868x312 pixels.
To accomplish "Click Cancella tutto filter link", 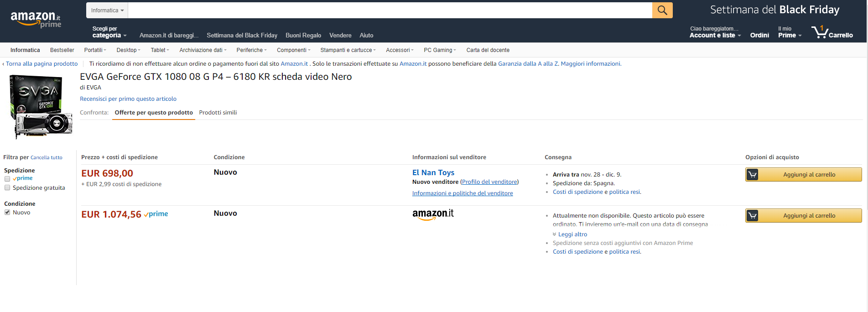I will (x=47, y=157).
